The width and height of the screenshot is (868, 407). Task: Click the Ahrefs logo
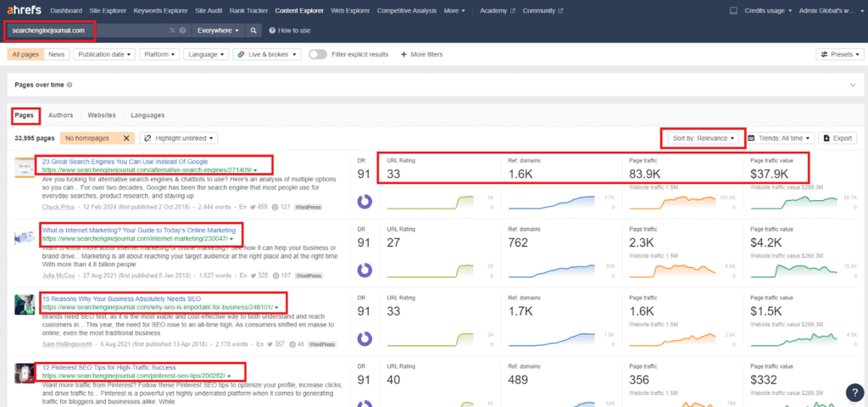pos(24,10)
